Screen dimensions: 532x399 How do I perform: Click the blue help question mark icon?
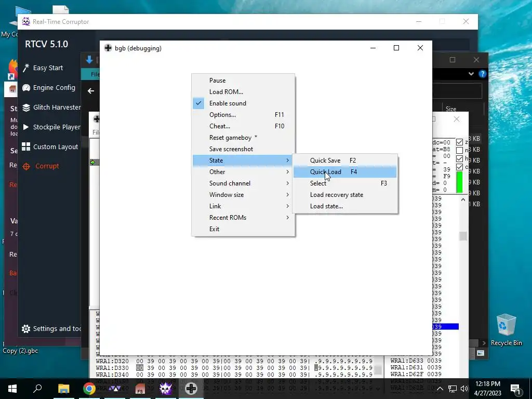click(482, 74)
